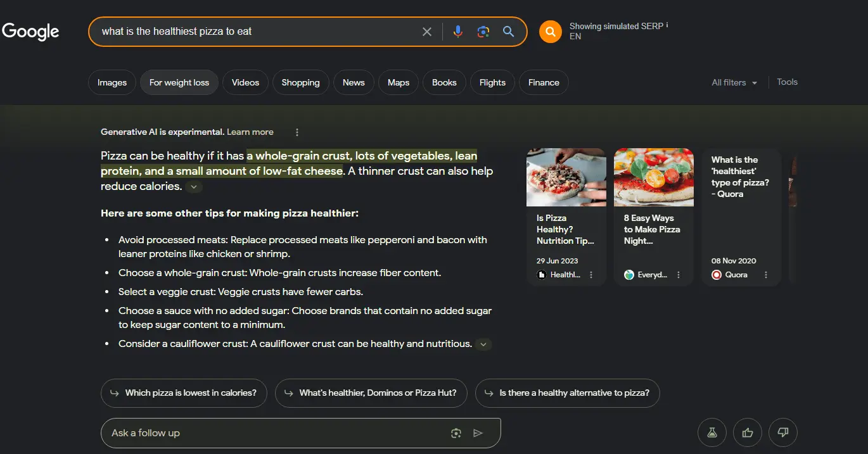Give thumbs down feedback

783,432
